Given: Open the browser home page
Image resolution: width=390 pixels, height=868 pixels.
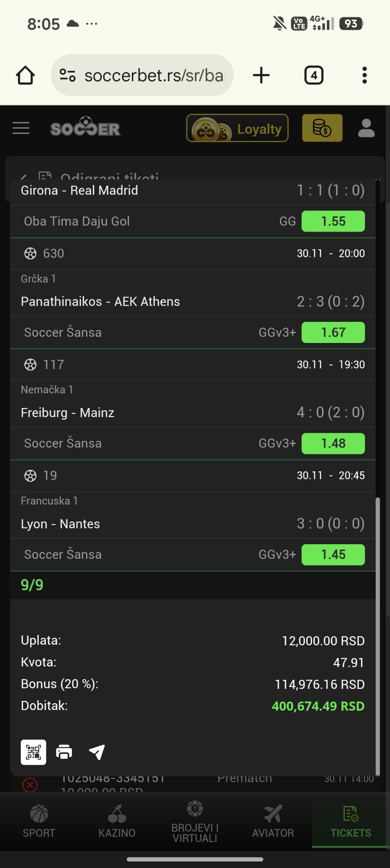Looking at the screenshot, I should tap(25, 75).
